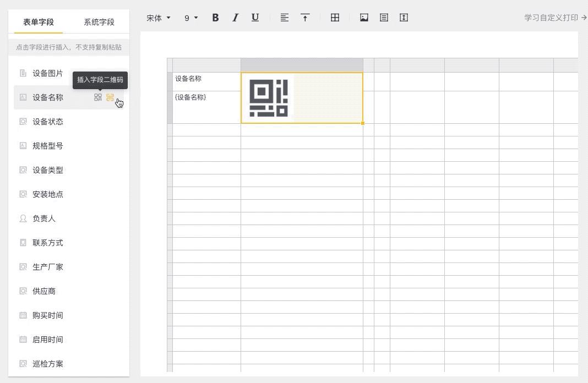588x383 pixels.
Task: Open the 宋体 font family dropdown
Action: 158,18
